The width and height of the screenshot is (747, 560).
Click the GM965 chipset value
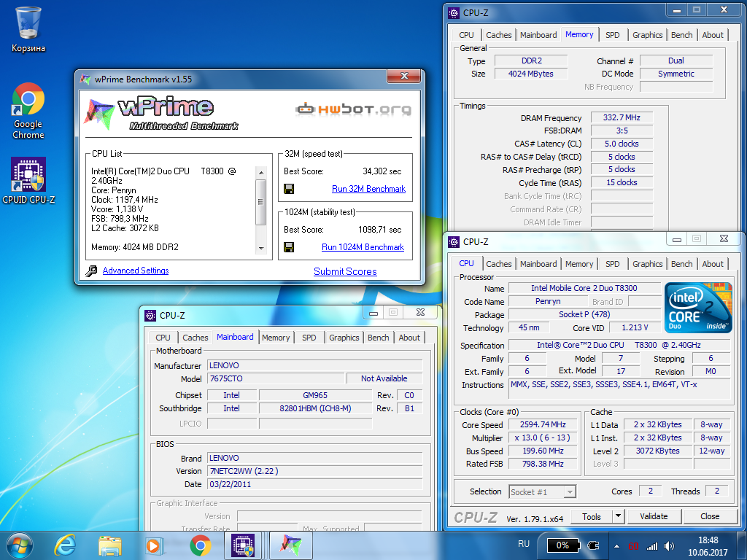(315, 395)
